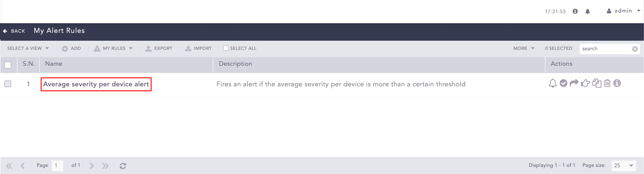The height and width of the screenshot is (174, 644).
Task: Click the Add button
Action: coord(72,48)
